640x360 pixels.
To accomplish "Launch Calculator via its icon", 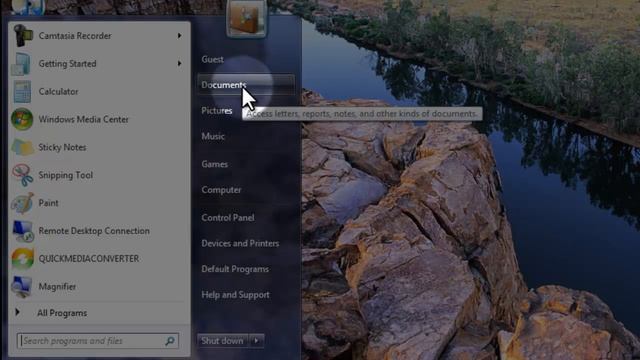I will (22, 91).
